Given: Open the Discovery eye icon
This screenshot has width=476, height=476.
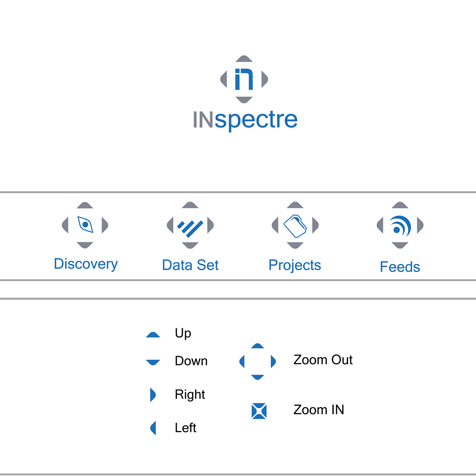Looking at the screenshot, I should (85, 225).
